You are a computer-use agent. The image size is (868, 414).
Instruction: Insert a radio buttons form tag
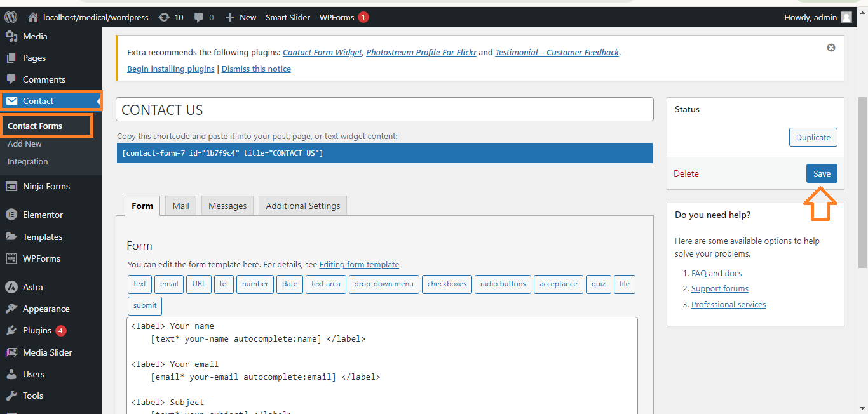503,284
